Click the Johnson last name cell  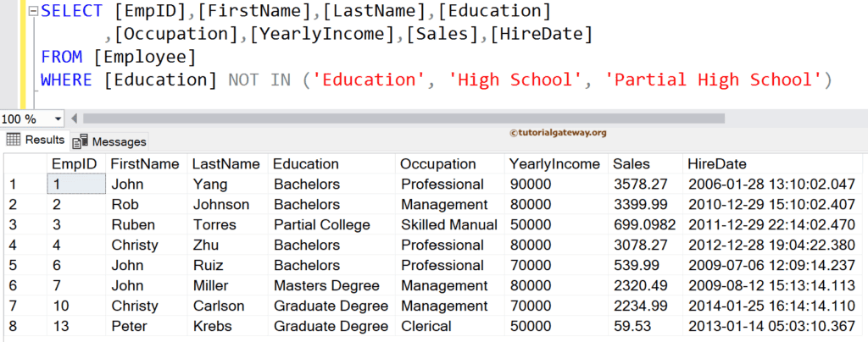click(x=228, y=204)
